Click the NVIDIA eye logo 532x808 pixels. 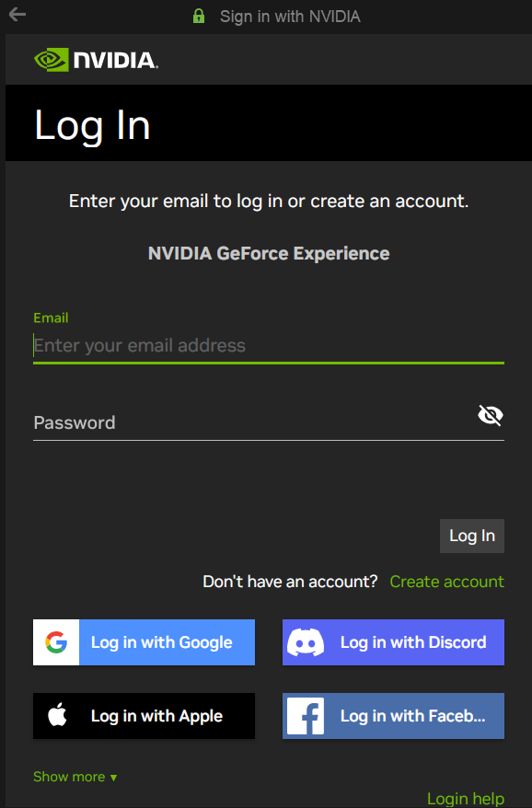[51, 60]
